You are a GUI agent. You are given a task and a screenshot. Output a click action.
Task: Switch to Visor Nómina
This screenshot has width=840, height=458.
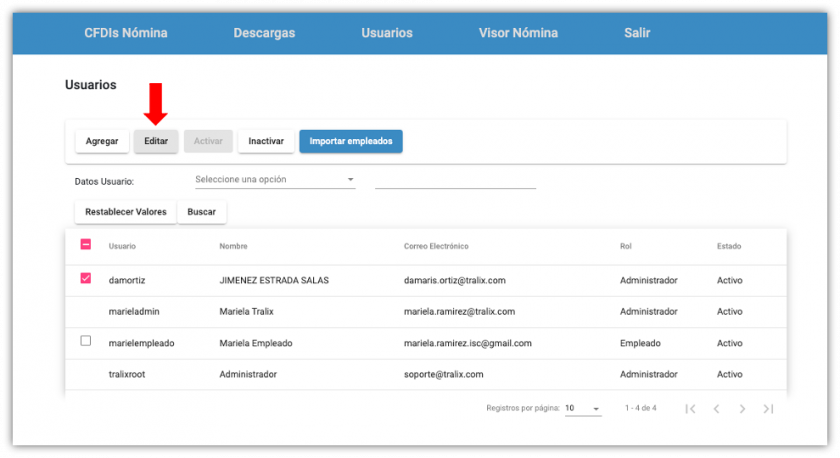click(518, 33)
